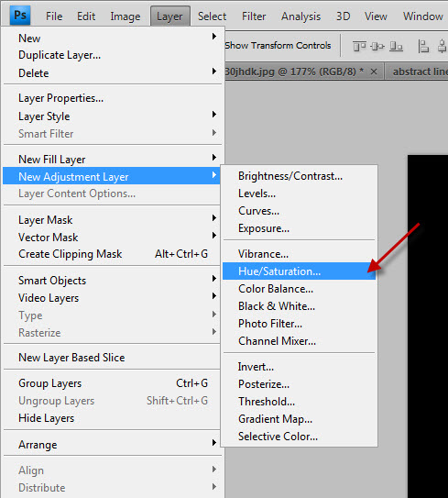
Task: Open the Filter menu
Action: (254, 17)
